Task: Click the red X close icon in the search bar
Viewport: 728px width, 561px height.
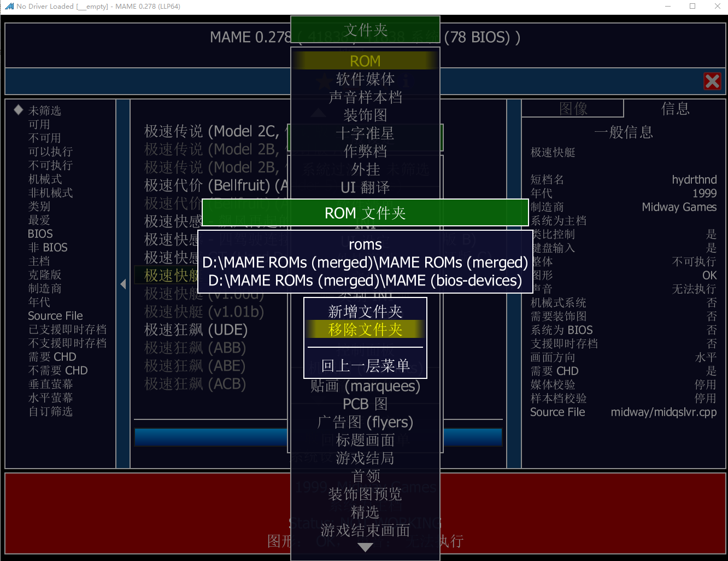Action: 712,81
